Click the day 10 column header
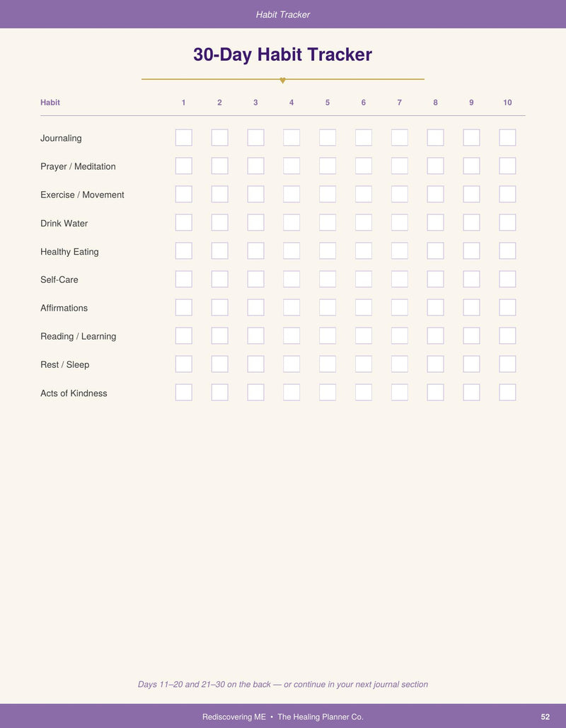566x728 pixels. click(507, 103)
